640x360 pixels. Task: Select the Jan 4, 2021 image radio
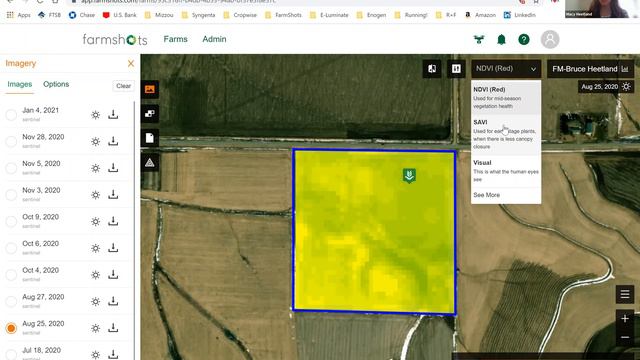tap(11, 115)
